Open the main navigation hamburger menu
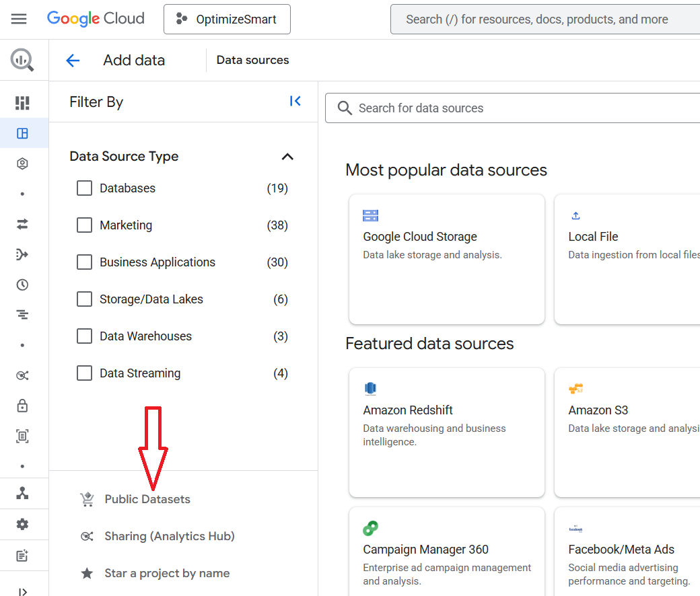Screen dimensions: 700x596 click(x=19, y=19)
